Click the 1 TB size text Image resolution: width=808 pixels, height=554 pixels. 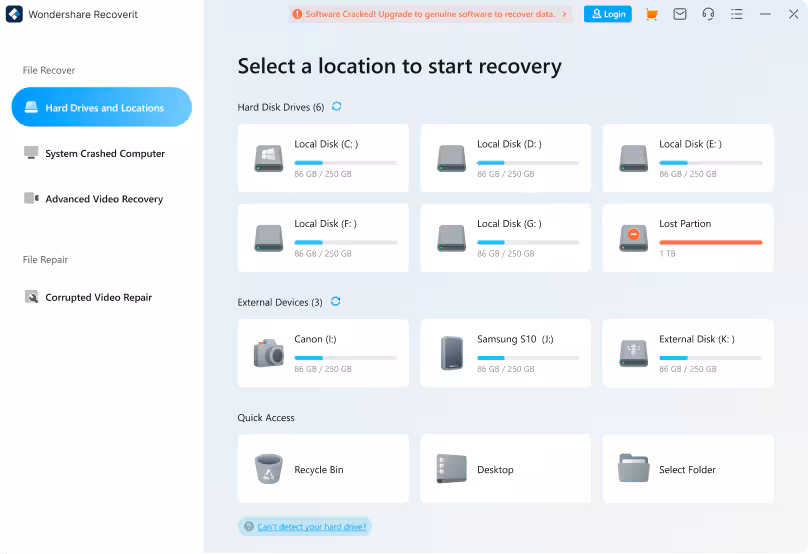[667, 254]
